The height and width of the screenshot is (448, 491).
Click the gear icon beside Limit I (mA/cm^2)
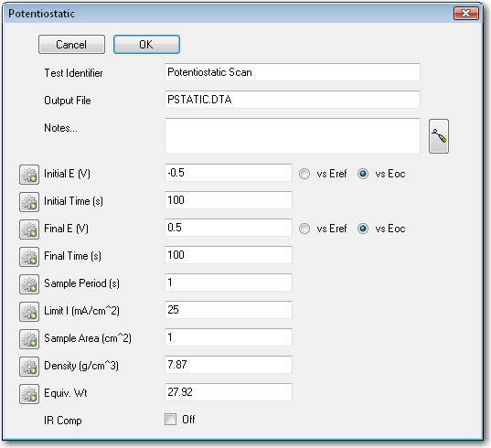(x=29, y=312)
